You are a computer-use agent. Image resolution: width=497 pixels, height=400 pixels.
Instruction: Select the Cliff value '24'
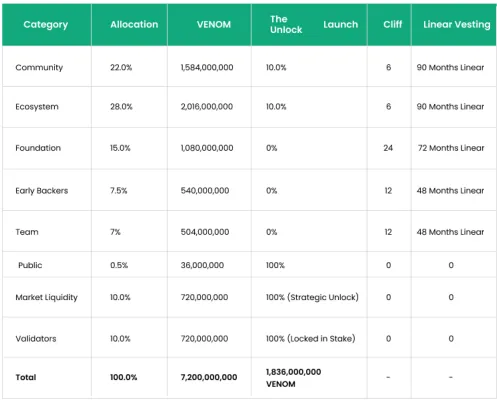388,148
